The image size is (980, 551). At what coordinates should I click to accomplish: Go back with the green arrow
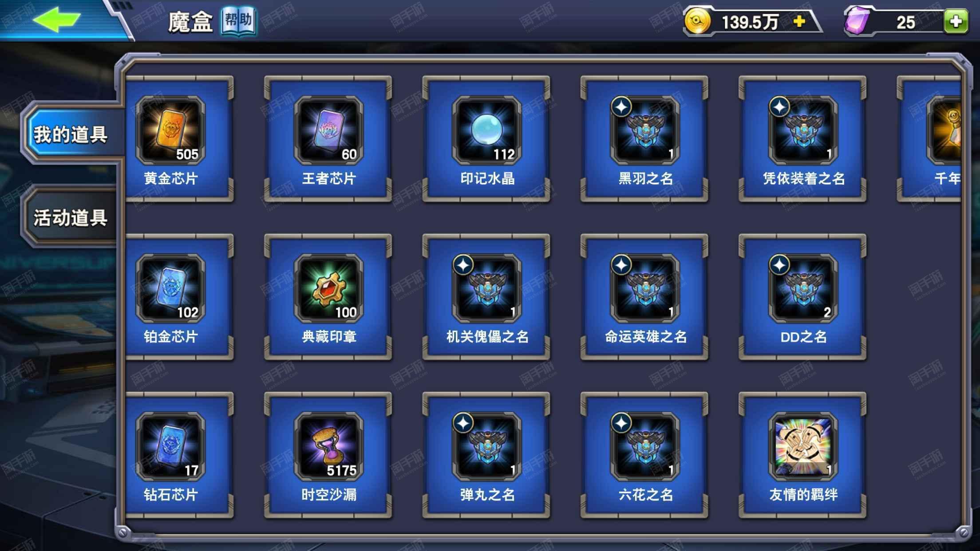pos(57,20)
